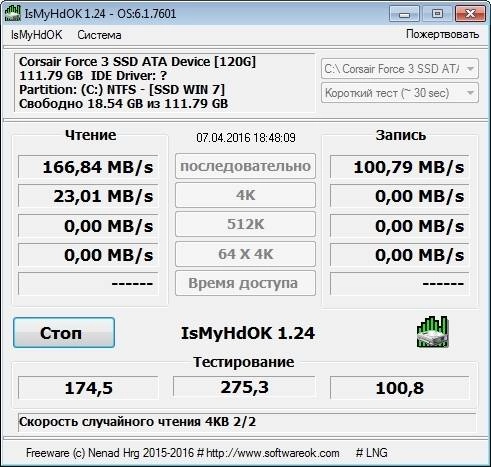This screenshot has height=467, width=491.
Task: Click the Тестирование label
Action: coord(244,362)
